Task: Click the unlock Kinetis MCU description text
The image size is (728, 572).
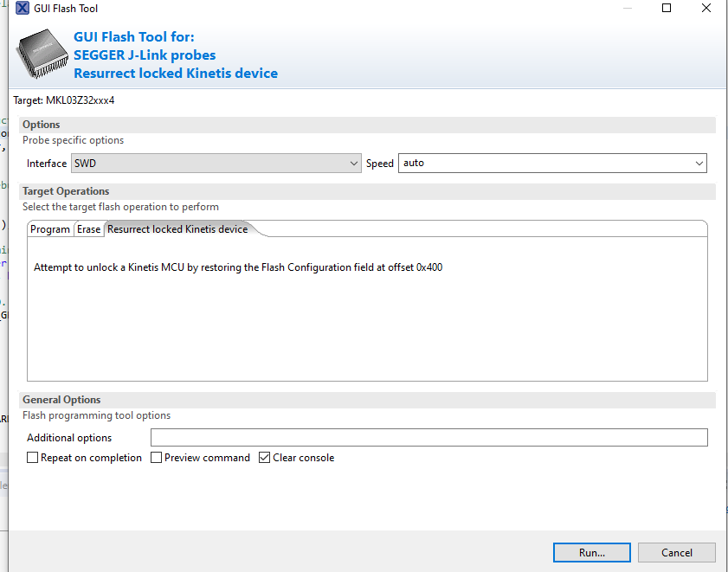Action: (x=238, y=267)
